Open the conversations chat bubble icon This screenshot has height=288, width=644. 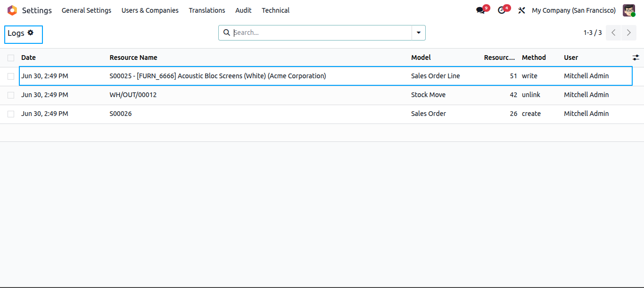coord(480,10)
